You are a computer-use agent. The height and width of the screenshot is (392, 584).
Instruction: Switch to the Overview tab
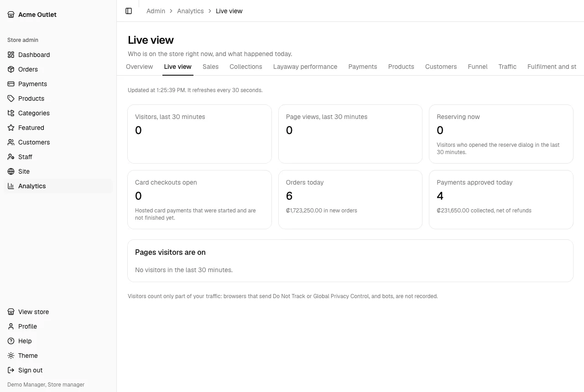click(x=139, y=67)
